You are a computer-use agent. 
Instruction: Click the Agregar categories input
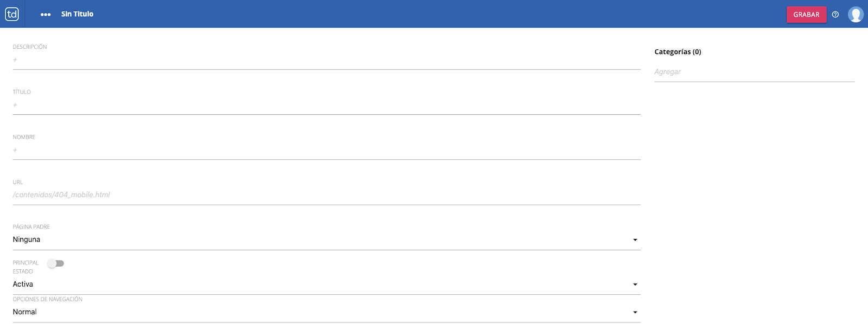point(754,72)
